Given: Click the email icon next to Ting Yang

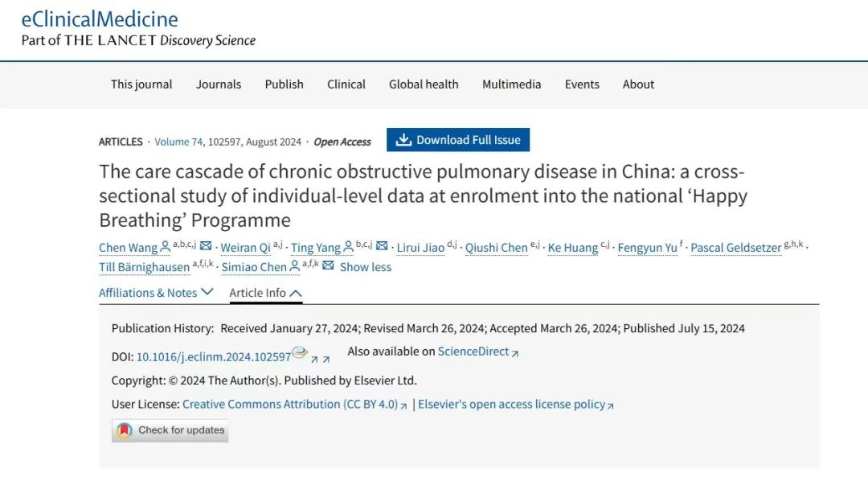Looking at the screenshot, I should [x=382, y=246].
